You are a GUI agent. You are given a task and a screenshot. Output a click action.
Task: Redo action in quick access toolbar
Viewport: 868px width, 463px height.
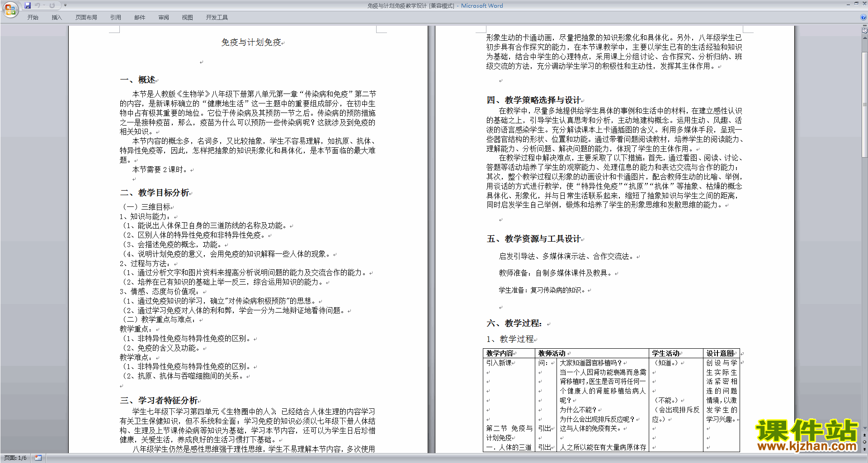click(x=52, y=5)
